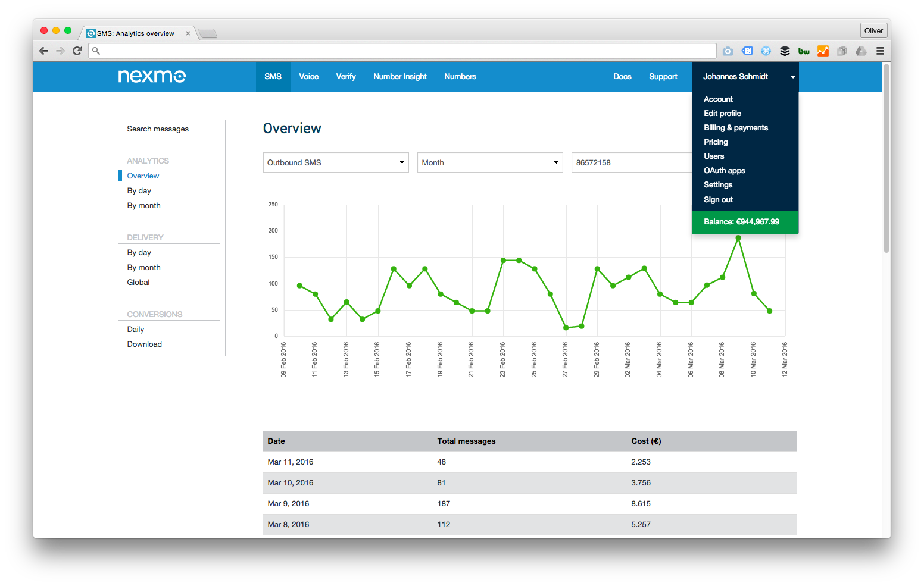This screenshot has height=586, width=924.
Task: Click the Docs link in the header
Action: (x=622, y=77)
